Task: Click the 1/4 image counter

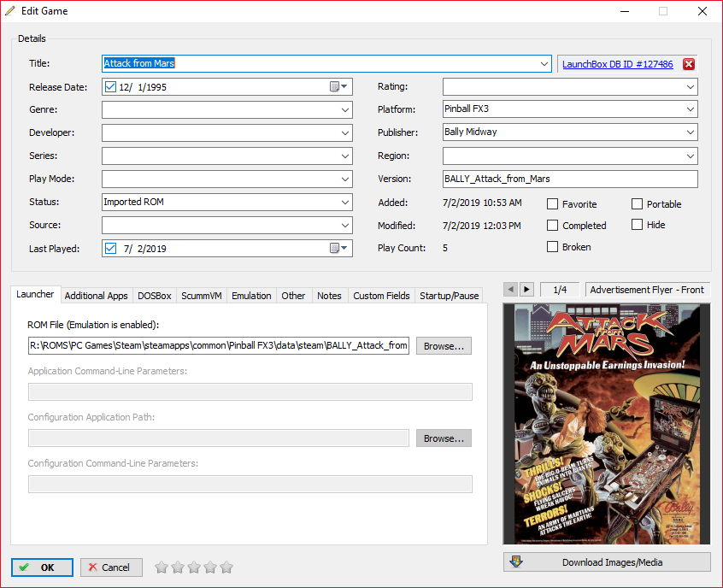Action: tap(560, 290)
